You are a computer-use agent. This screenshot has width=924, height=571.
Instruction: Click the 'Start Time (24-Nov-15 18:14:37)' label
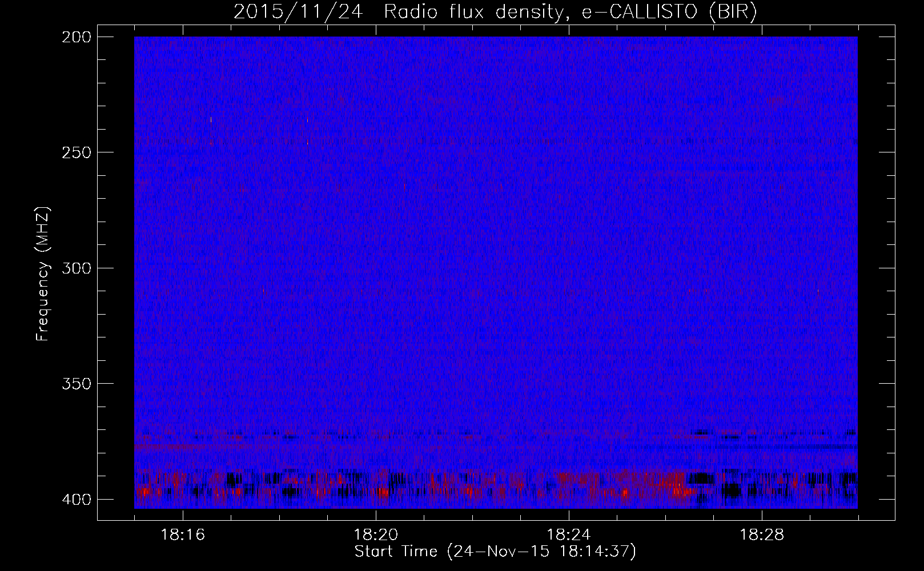coord(495,552)
